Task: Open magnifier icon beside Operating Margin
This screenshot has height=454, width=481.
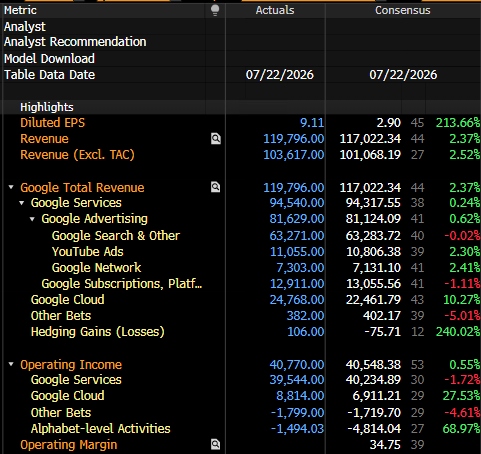Action: coord(216,444)
